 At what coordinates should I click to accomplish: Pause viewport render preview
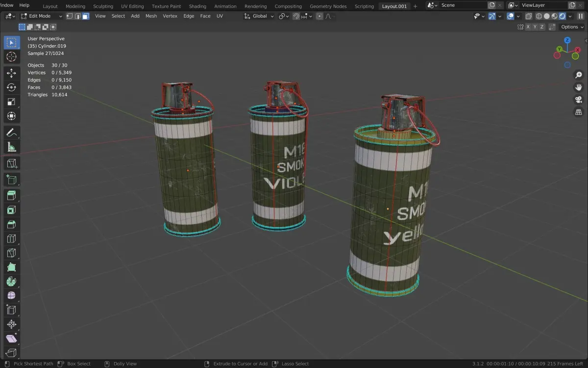click(x=581, y=16)
